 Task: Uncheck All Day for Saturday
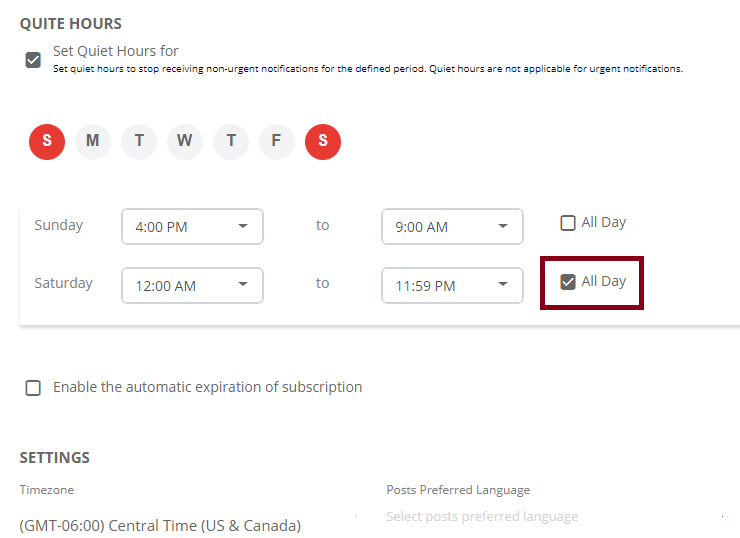pos(568,282)
